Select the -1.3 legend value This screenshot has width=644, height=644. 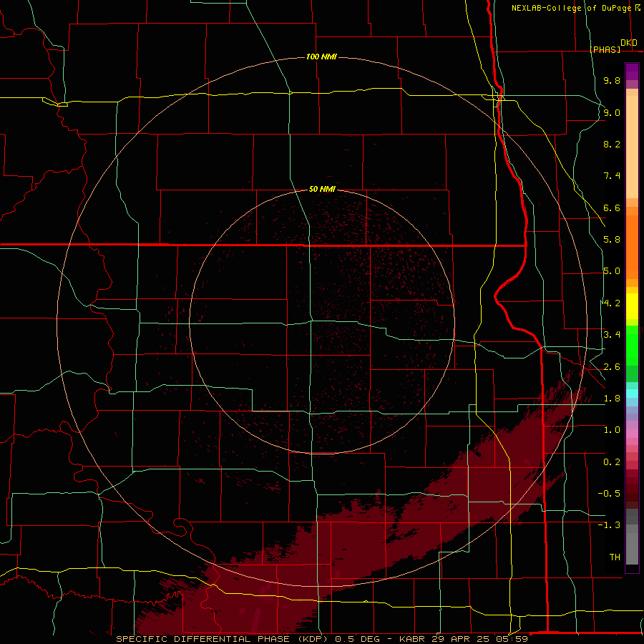[x=609, y=525]
